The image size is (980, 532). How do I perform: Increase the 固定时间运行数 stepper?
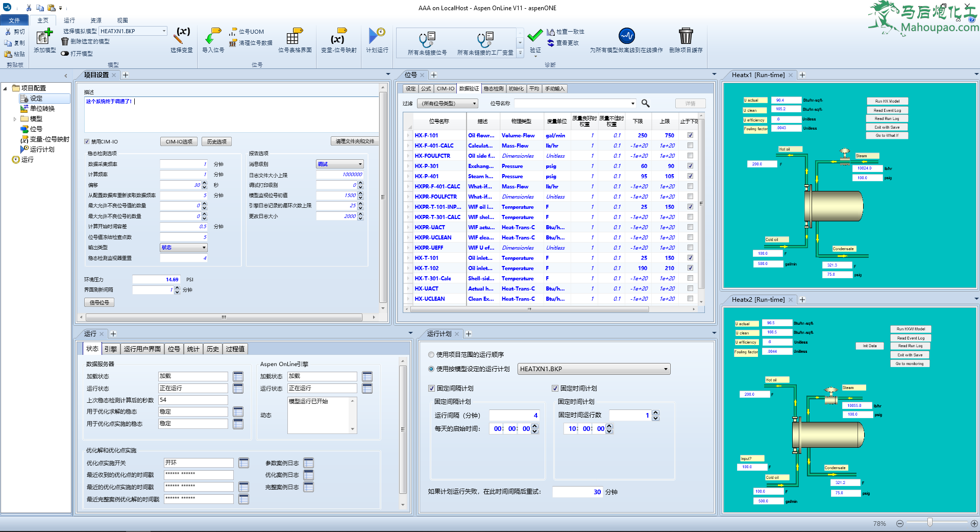(655, 413)
